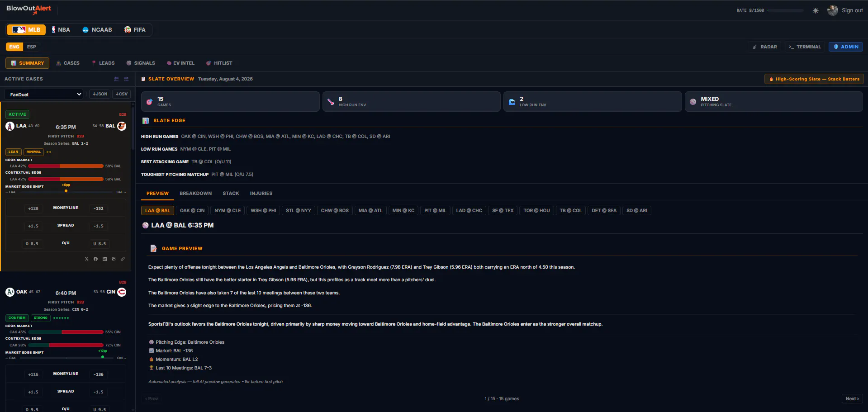Viewport: 868px width, 412px height.
Task: Open the STACK tab
Action: coord(231,194)
